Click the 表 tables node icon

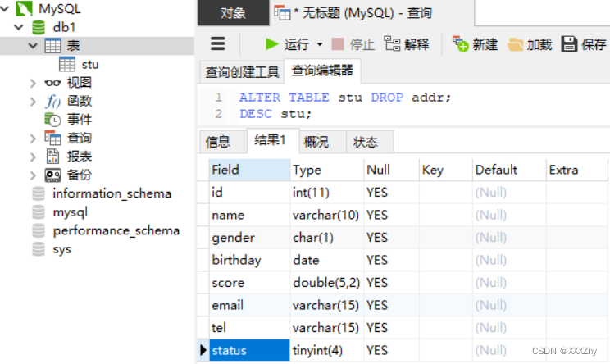[x=52, y=46]
